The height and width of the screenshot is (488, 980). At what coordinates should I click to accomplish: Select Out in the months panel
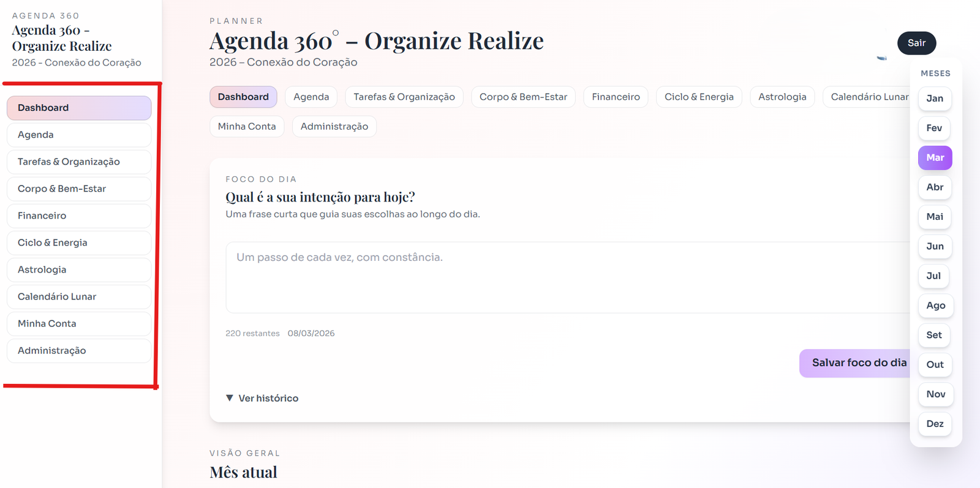point(935,365)
